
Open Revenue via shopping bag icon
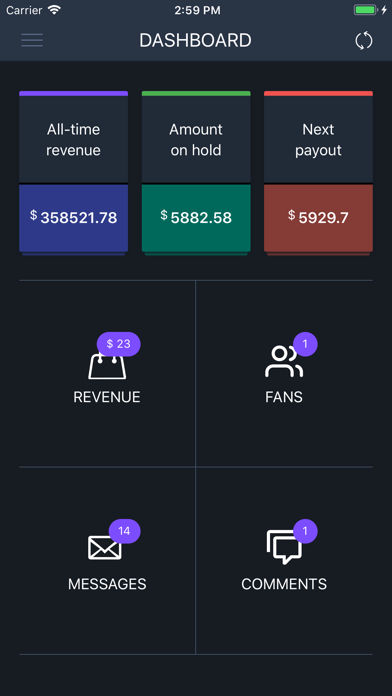[x=107, y=367]
